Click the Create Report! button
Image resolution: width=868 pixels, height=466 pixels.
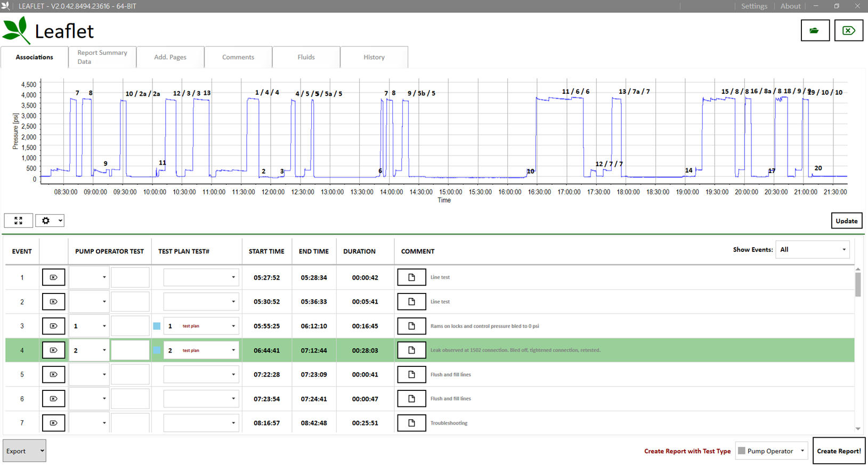click(x=839, y=451)
